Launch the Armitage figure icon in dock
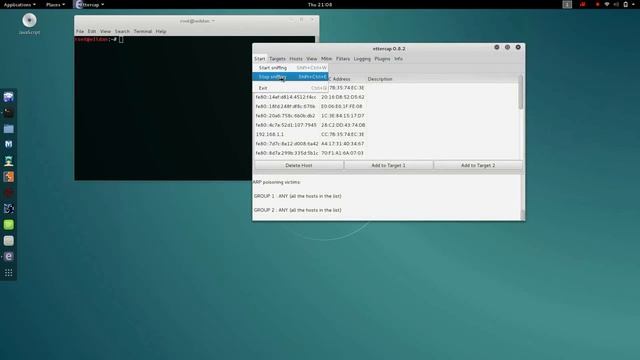 click(x=9, y=161)
